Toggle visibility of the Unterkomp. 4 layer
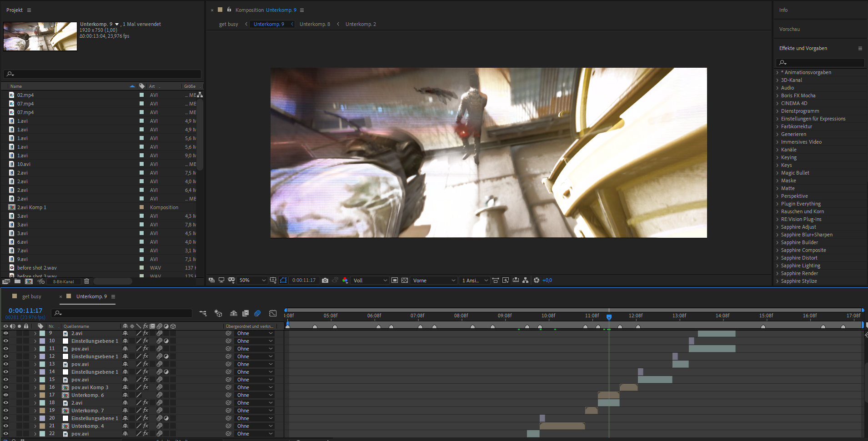Screen dimensions: 868x441 6,426
